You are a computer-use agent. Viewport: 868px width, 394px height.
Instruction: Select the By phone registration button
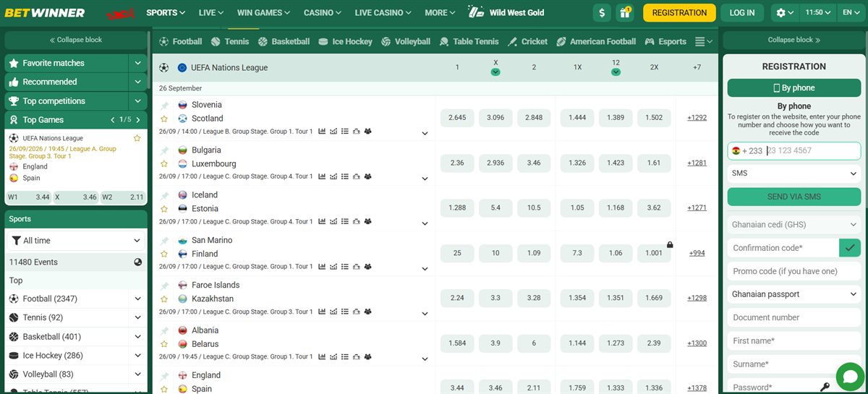793,88
